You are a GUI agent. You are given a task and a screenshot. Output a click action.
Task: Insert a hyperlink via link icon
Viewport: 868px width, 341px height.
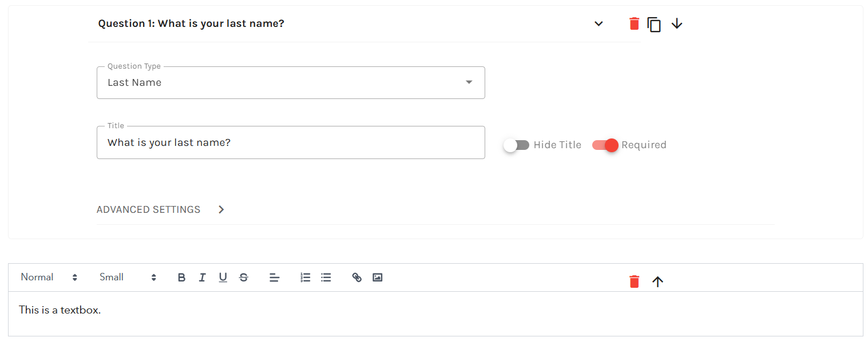(x=356, y=277)
